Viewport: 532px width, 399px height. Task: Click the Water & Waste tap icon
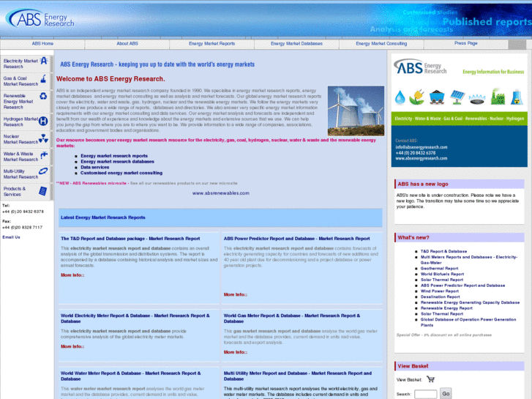[x=44, y=155]
